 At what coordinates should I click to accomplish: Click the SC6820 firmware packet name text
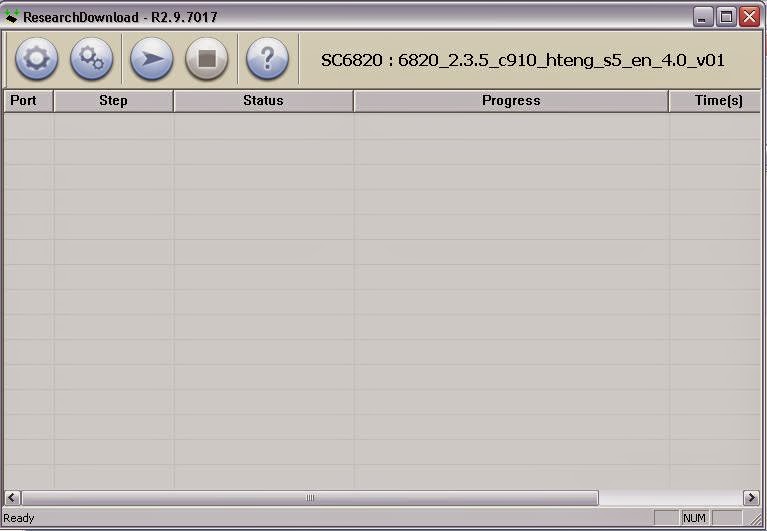pos(522,60)
